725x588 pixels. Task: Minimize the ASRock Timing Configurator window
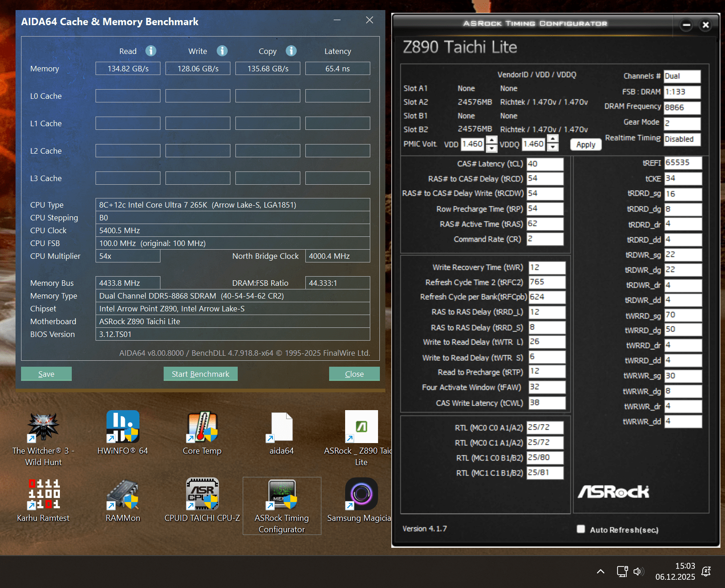(686, 25)
